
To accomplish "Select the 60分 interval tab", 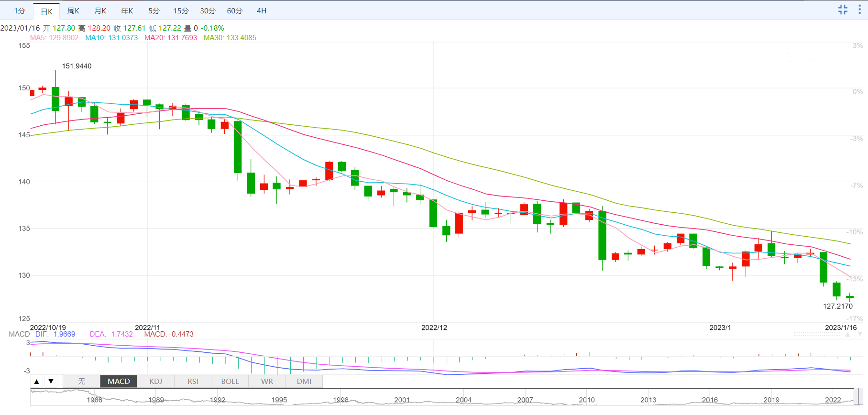I will [234, 11].
